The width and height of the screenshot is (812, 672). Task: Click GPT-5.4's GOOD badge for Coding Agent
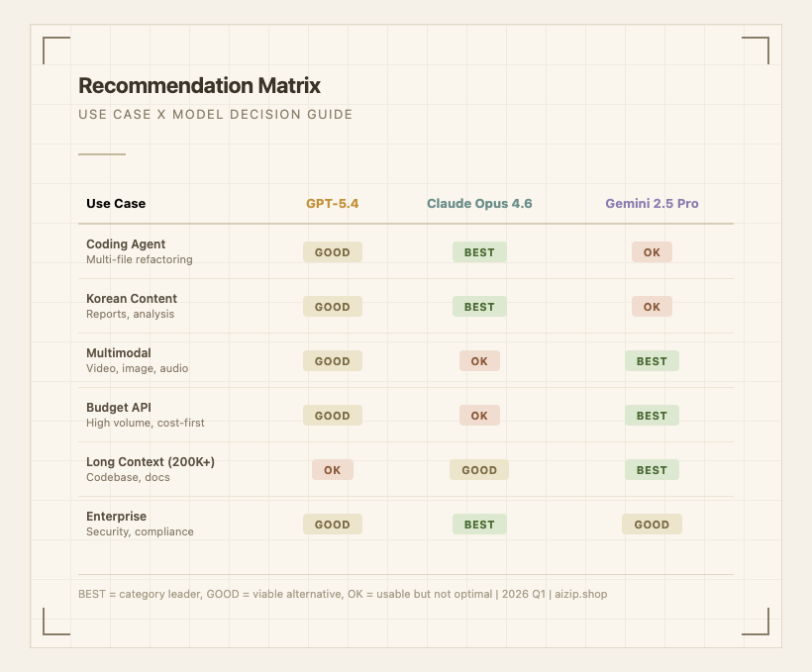(332, 252)
